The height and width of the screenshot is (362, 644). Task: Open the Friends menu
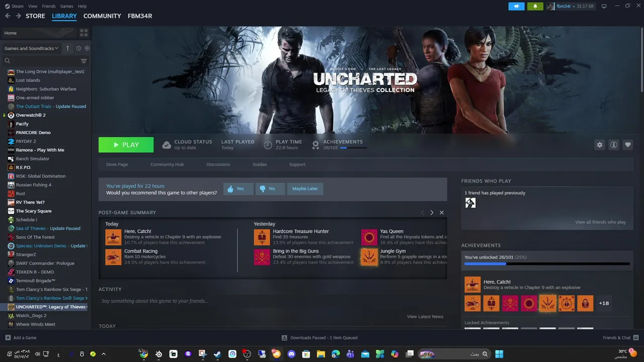[x=49, y=6]
